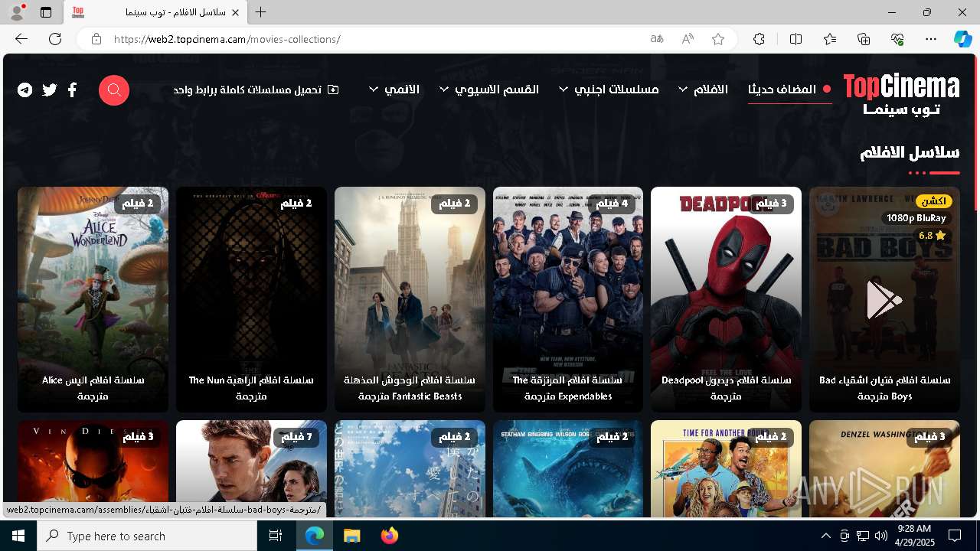Open Copilot sidebar icon

click(963, 39)
